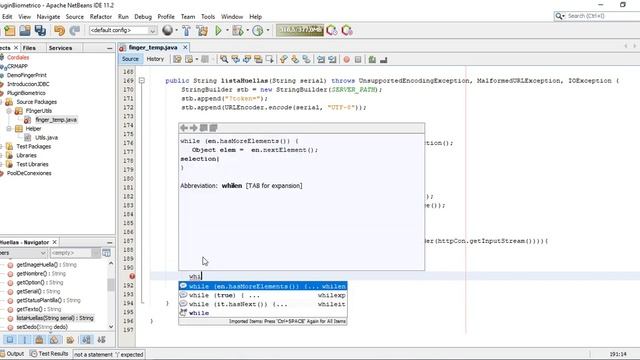Select the 'while (true)' whilexp completion
The height and width of the screenshot is (360, 640).
coord(263,295)
